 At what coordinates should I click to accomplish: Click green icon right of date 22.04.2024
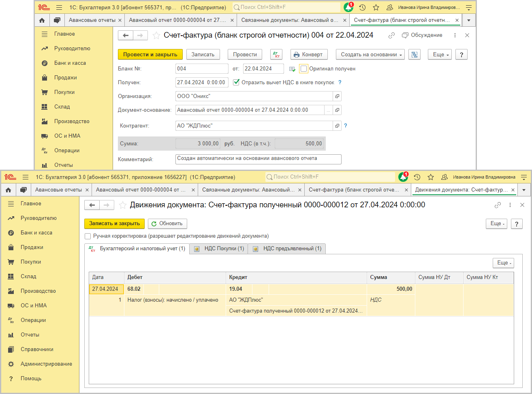(x=292, y=69)
